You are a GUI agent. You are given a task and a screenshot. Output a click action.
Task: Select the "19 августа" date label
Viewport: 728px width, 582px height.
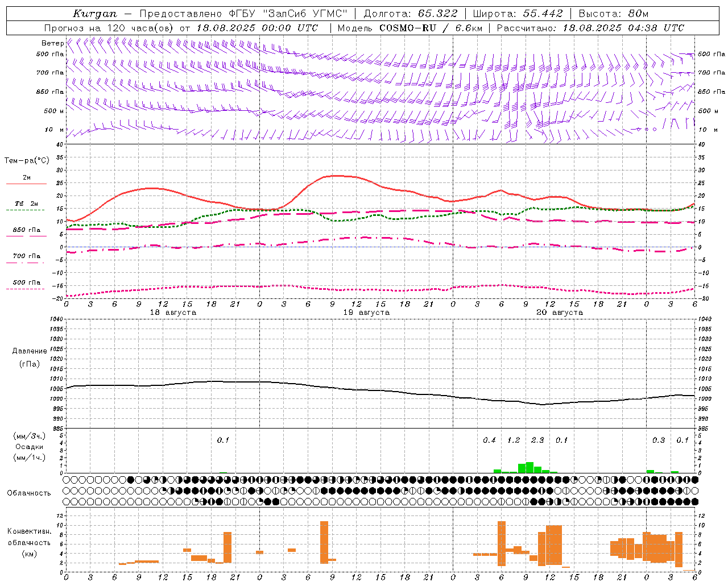click(366, 313)
